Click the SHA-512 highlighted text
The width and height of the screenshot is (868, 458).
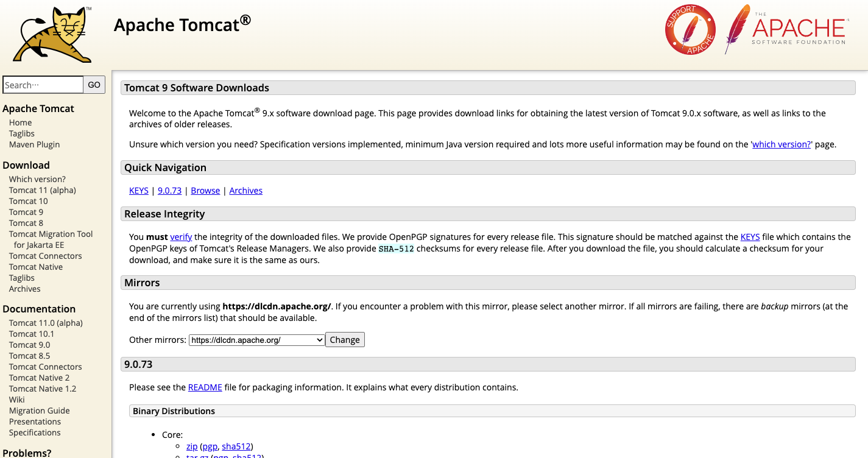pos(397,248)
